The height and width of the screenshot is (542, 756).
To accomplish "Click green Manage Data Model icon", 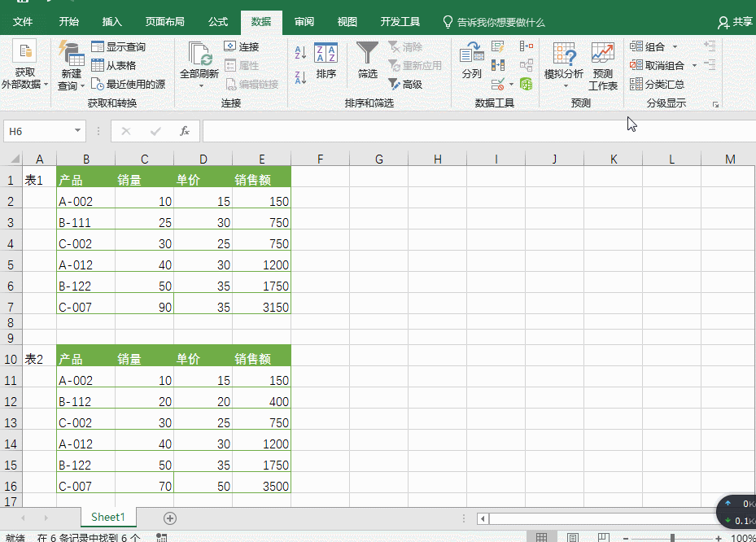I will [x=526, y=84].
